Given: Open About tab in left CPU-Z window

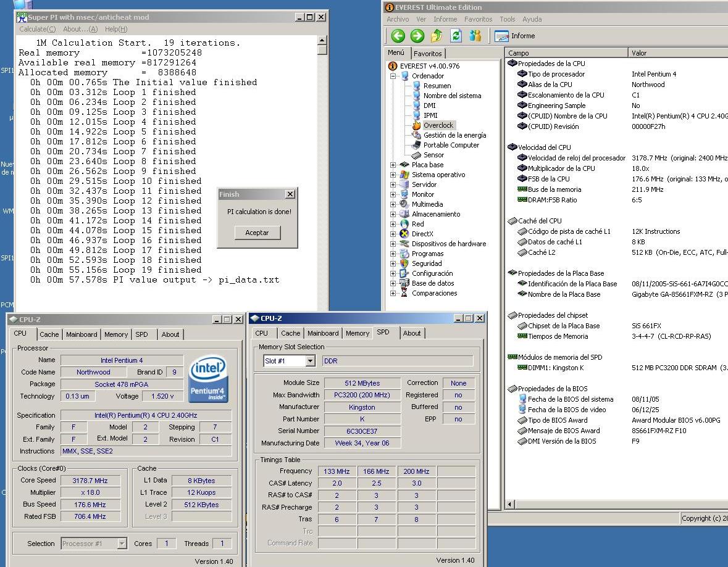Looking at the screenshot, I should click(x=170, y=334).
